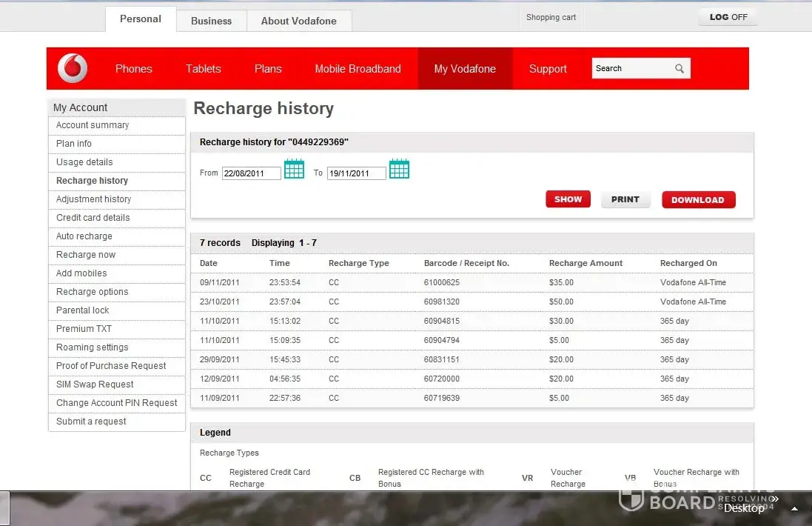Click the Vodafone logo icon
Viewport: 812px width, 526px height.
73,69
